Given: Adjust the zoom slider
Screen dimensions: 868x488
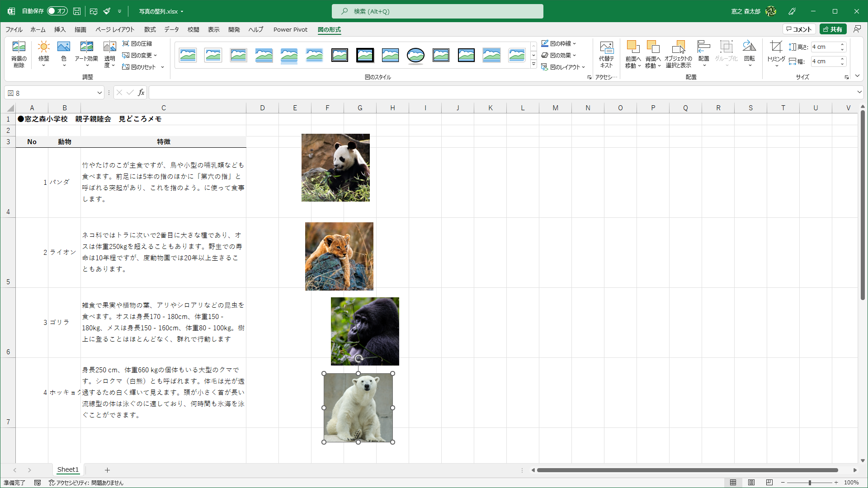Looking at the screenshot, I should (x=811, y=483).
